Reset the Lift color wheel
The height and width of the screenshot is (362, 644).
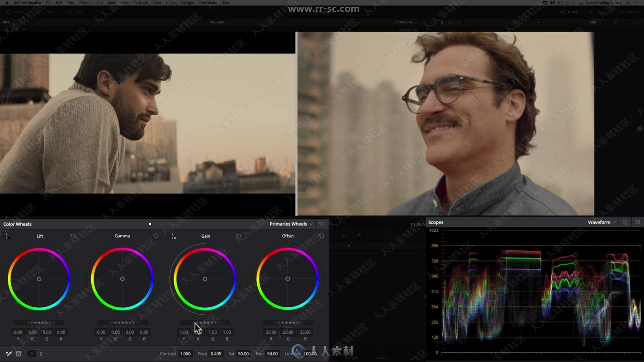pyautogui.click(x=73, y=236)
